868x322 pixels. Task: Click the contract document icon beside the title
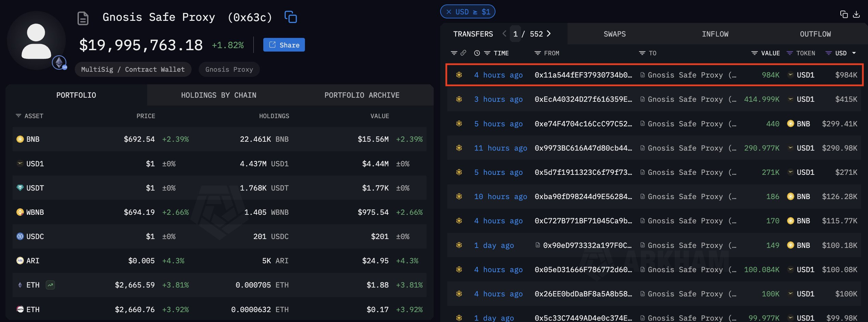(83, 18)
